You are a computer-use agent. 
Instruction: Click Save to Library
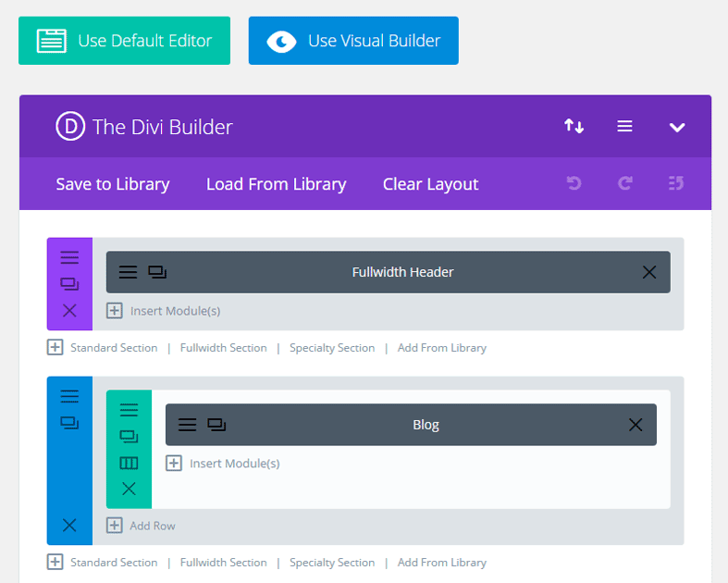click(113, 184)
